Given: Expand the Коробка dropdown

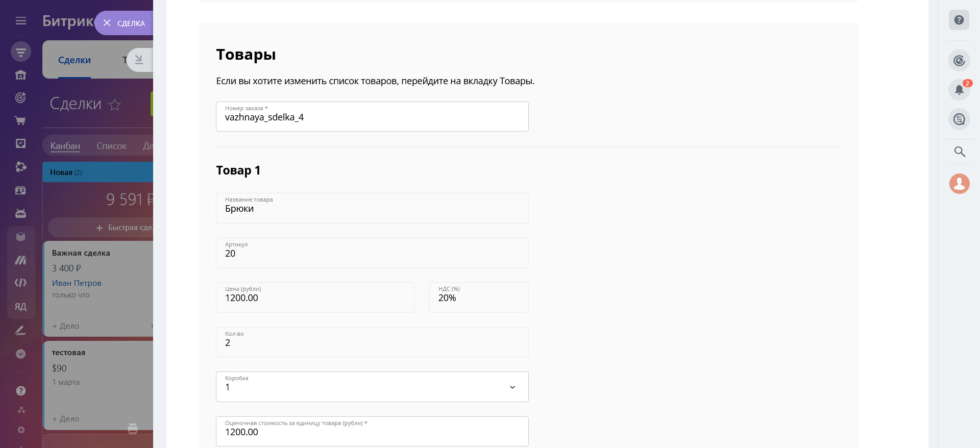Looking at the screenshot, I should click(512, 387).
